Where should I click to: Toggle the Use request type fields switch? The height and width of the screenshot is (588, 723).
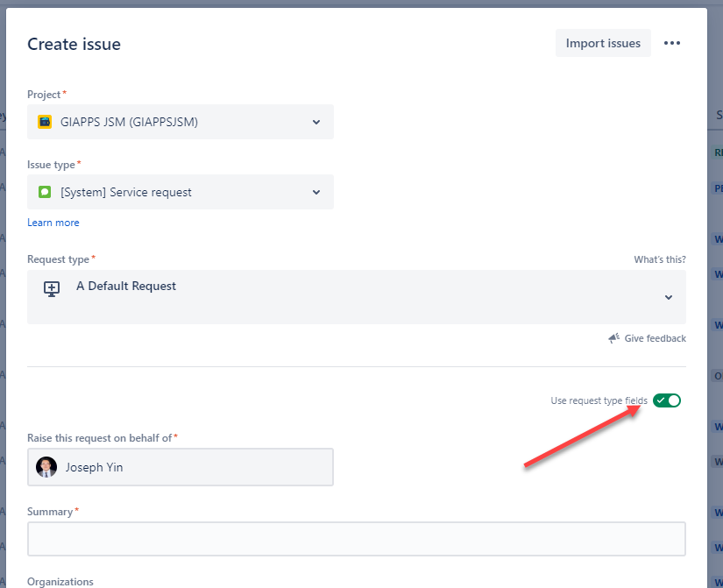click(666, 400)
